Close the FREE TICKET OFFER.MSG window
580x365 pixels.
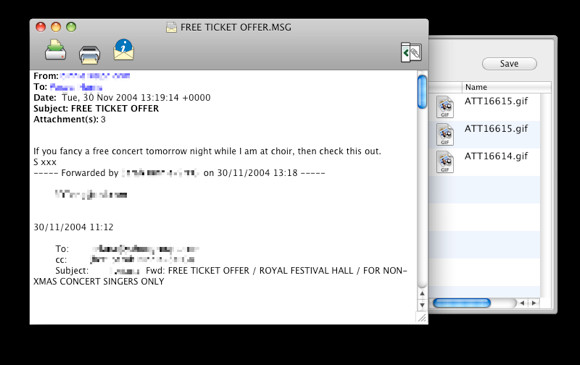point(41,27)
